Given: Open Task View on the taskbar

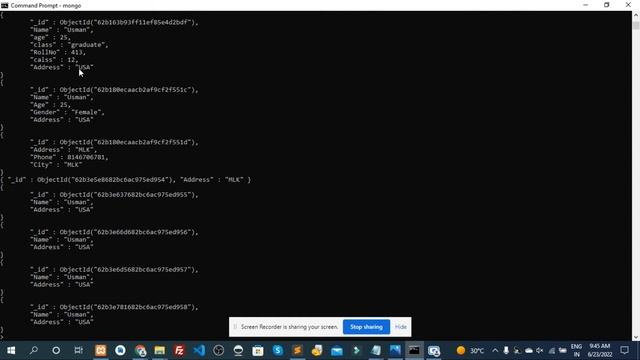Looking at the screenshot, I should 78,350.
